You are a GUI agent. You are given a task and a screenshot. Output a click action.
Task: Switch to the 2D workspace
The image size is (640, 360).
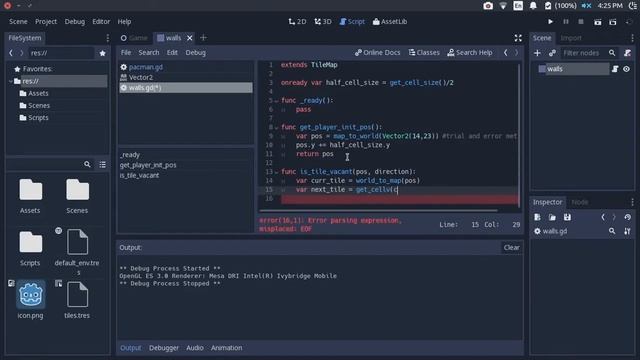tap(297, 22)
